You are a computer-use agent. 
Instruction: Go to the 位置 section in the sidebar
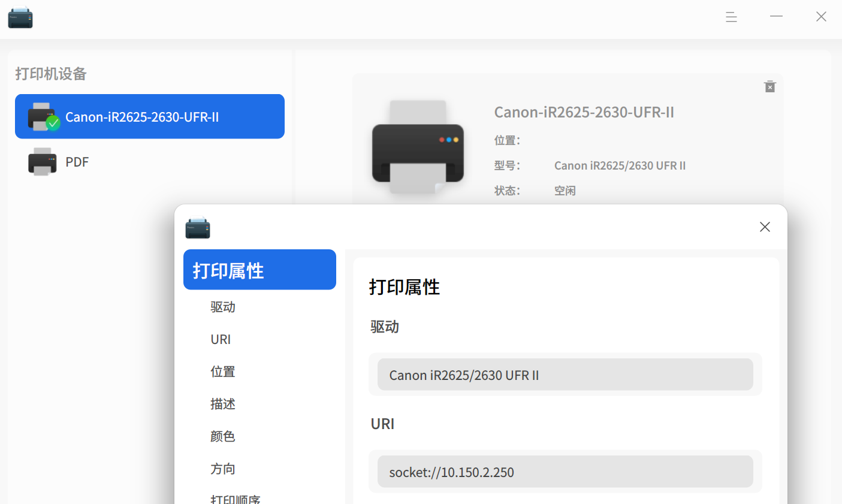coord(223,372)
